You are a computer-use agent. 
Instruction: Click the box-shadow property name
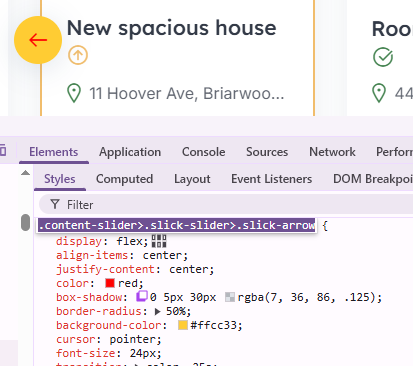[89, 297]
